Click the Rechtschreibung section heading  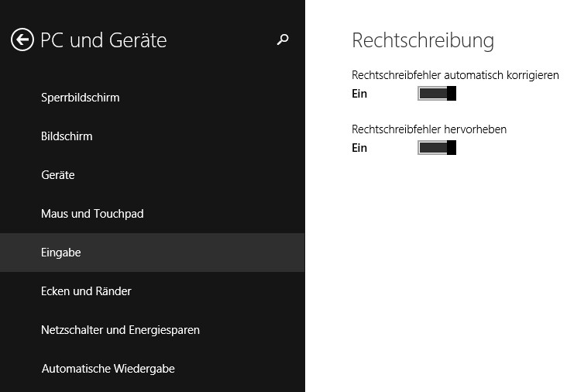coord(423,40)
